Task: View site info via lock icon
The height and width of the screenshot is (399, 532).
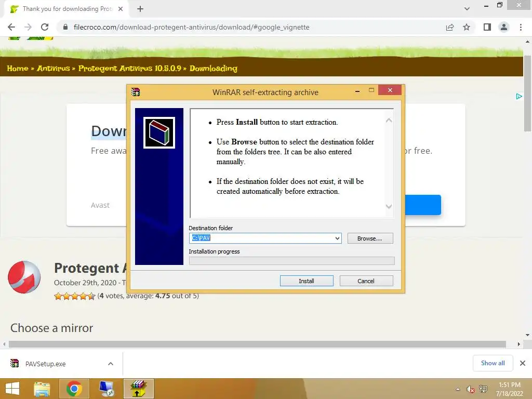Action: (x=65, y=27)
